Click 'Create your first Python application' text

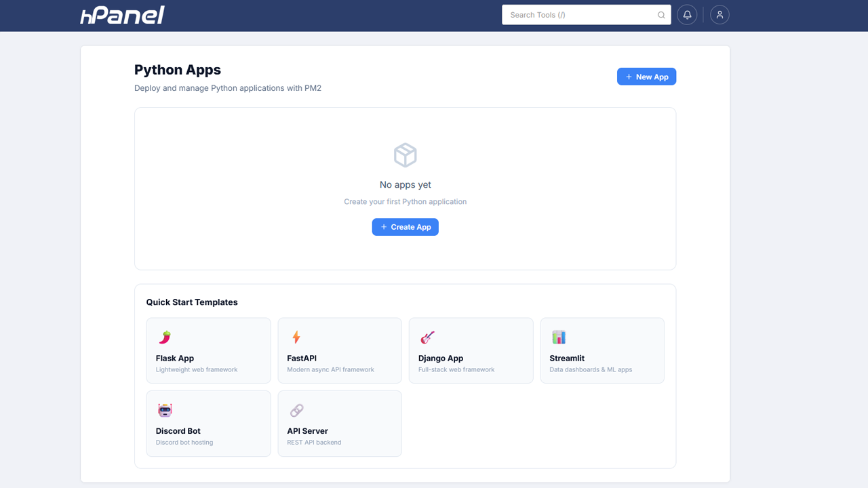pyautogui.click(x=406, y=201)
